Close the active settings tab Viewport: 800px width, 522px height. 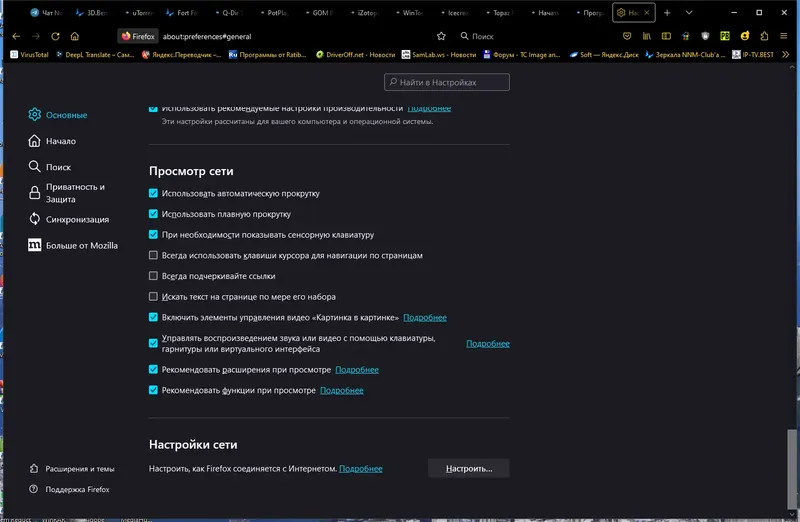(x=646, y=13)
